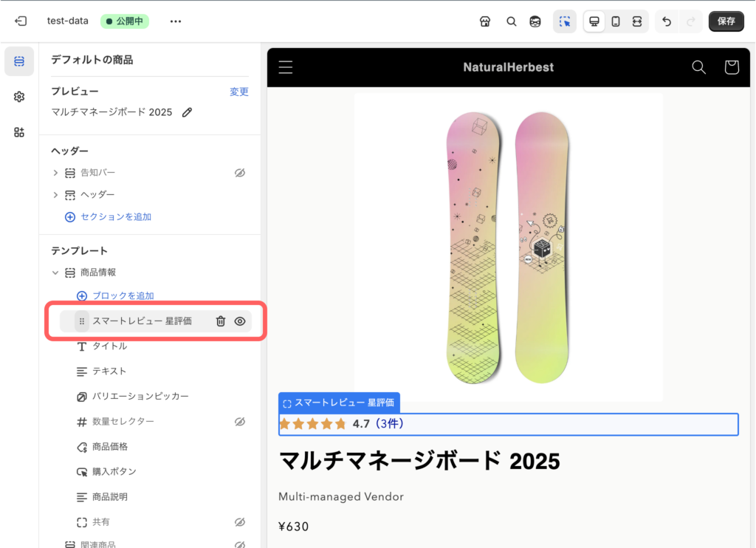Screen dimensions: 756x548
Task: Open theme settings gear in left sidebar
Action: [19, 97]
